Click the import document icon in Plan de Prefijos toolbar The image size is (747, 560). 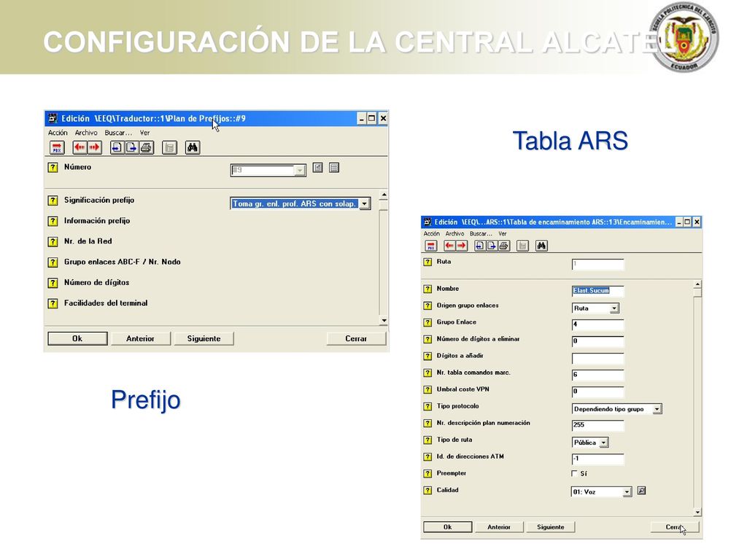(x=117, y=147)
